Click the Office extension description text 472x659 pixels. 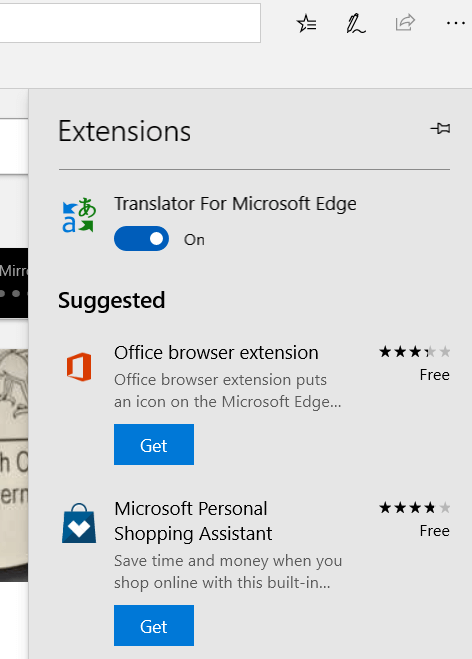point(228,391)
